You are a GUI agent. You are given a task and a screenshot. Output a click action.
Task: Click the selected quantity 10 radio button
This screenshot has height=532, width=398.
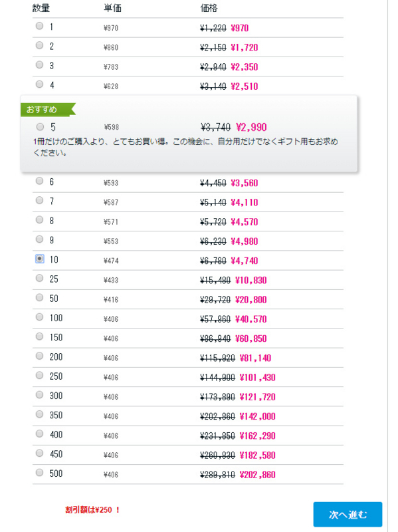coord(40,259)
